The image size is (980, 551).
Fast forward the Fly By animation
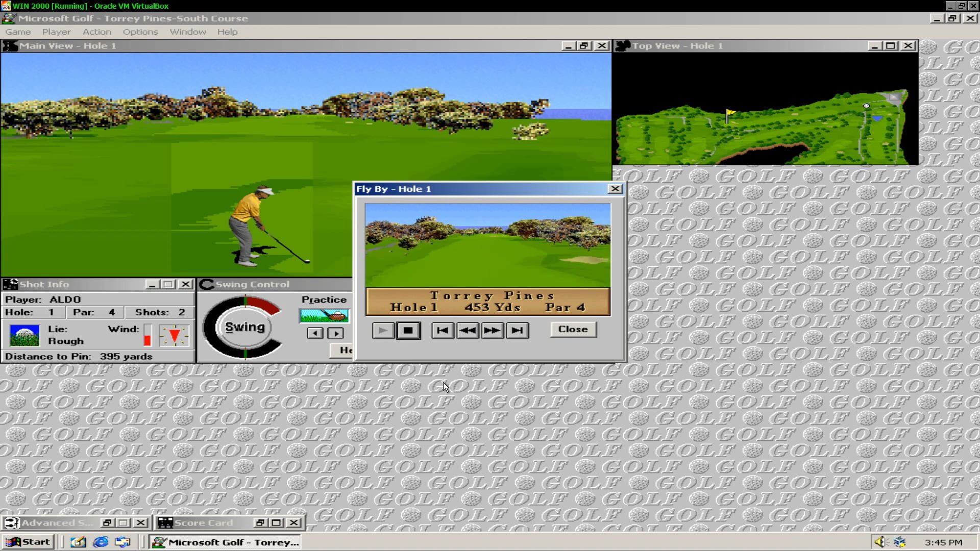[492, 330]
